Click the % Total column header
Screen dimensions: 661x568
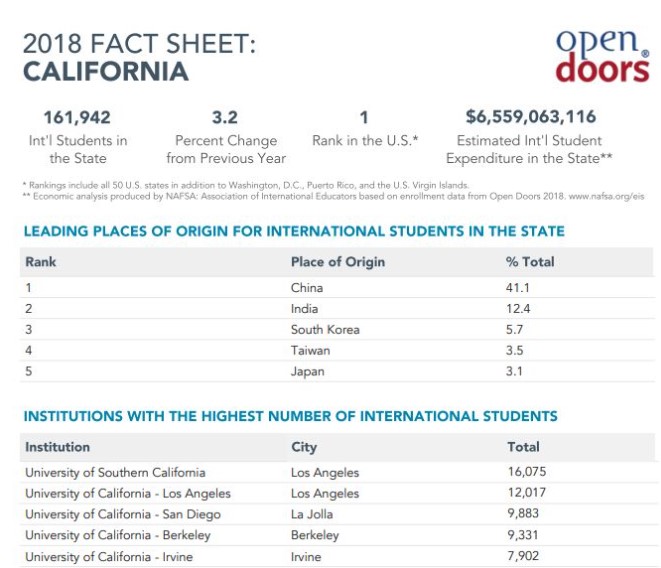coord(530,262)
